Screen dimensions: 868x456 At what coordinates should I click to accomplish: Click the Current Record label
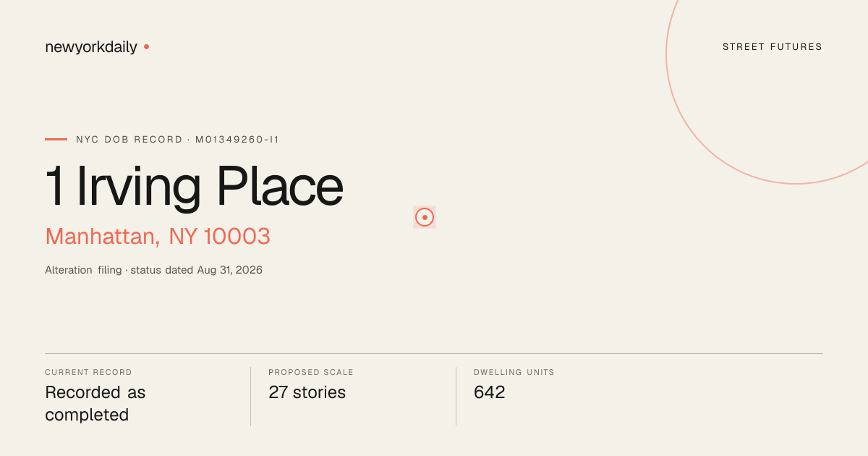tap(88, 372)
